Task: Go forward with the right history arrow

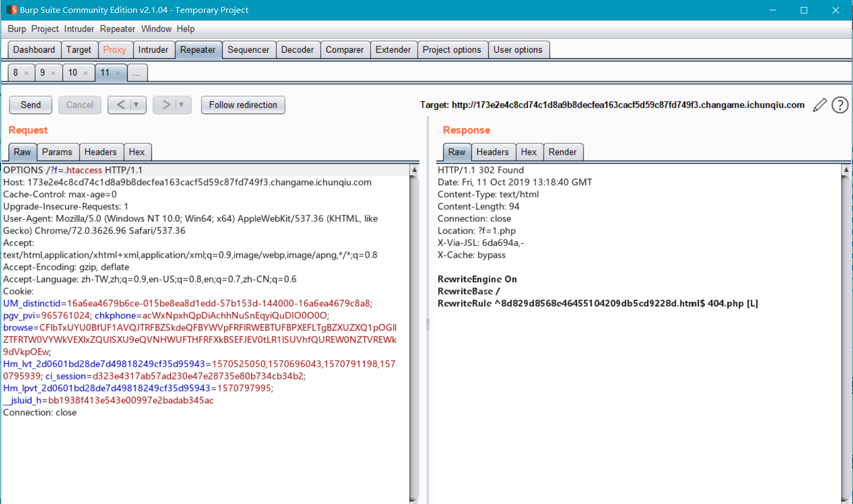Action: (166, 105)
